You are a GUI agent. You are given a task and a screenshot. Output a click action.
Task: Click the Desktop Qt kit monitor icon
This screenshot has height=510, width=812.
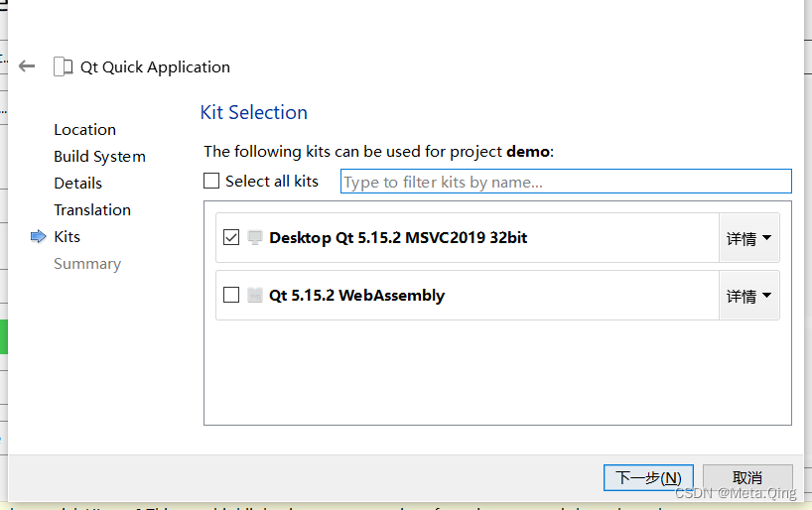(x=255, y=238)
